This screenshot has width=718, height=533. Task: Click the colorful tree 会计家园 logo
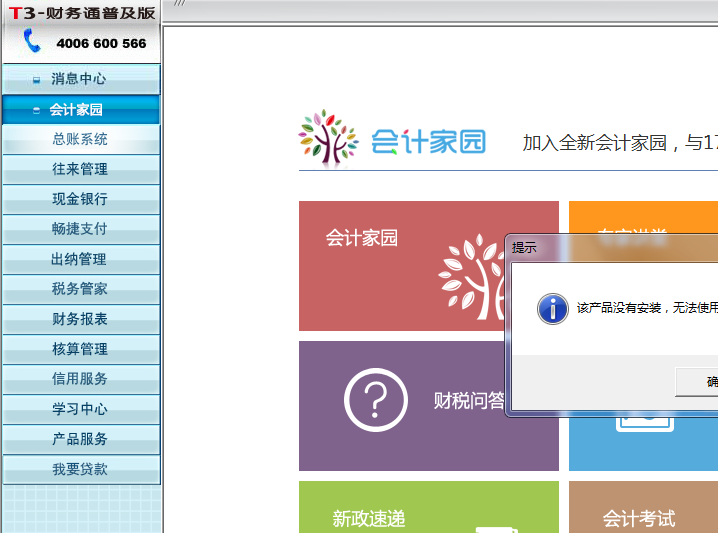coord(328,138)
